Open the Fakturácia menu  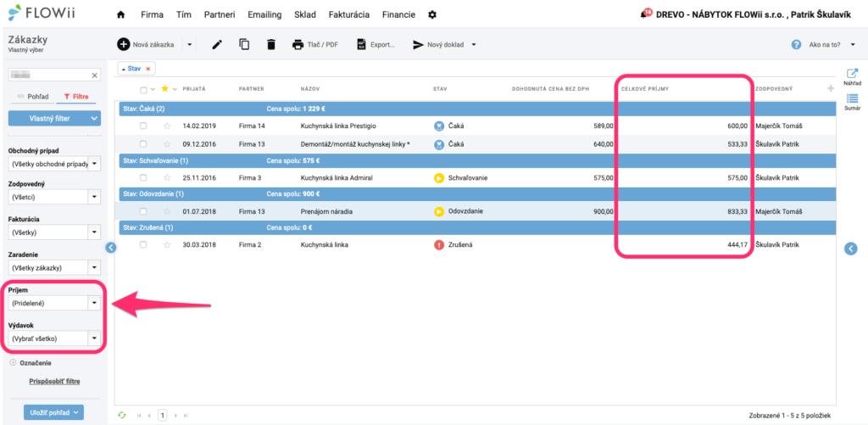pos(348,15)
